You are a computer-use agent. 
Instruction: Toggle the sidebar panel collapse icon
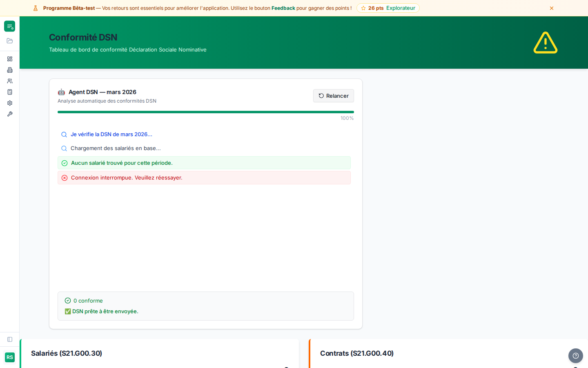pyautogui.click(x=10, y=339)
